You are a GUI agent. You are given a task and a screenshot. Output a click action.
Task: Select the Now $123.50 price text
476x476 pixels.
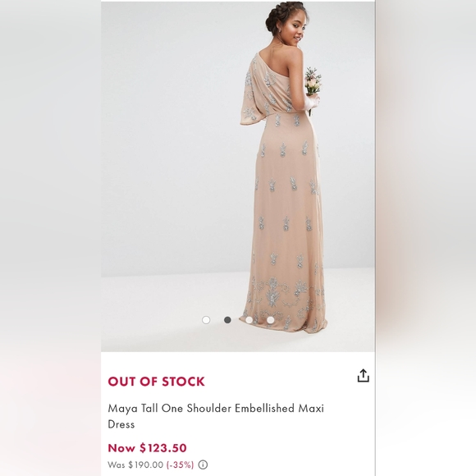pos(147,448)
